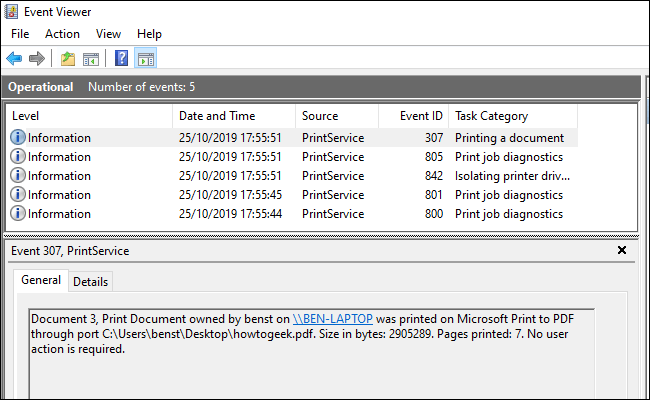
Task: Open Help with the question mark icon
Action: point(121,59)
